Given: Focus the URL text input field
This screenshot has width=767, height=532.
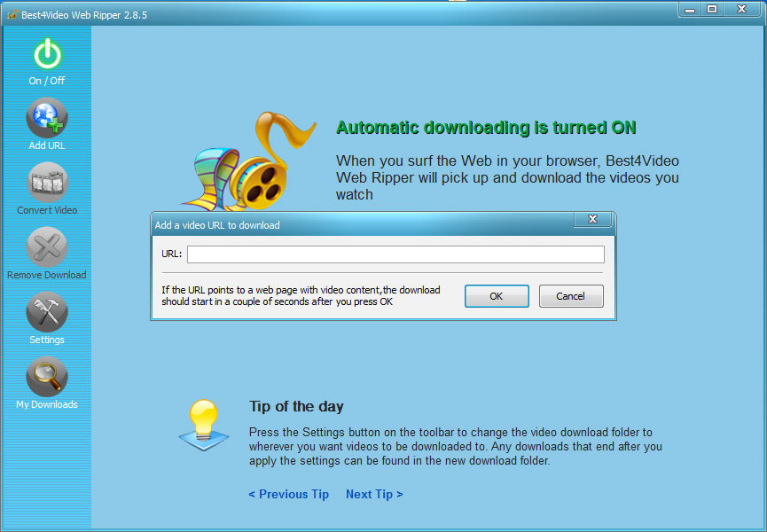Looking at the screenshot, I should (395, 254).
